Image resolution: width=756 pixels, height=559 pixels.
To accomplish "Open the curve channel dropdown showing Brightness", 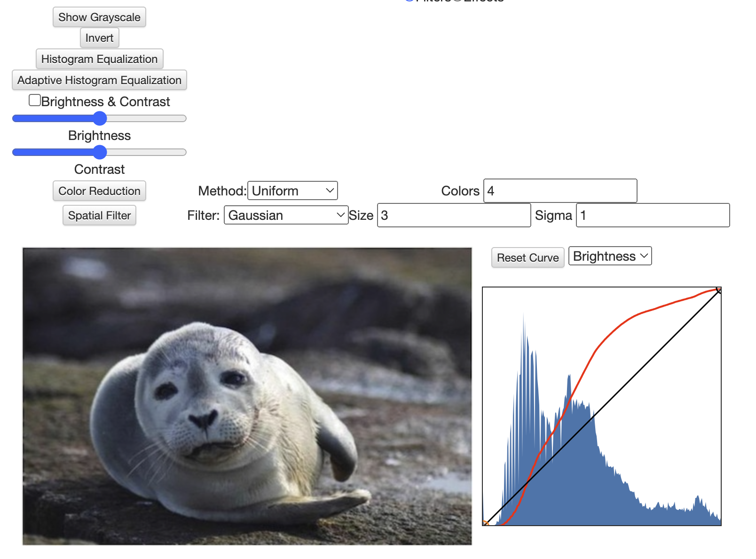I will tap(610, 256).
